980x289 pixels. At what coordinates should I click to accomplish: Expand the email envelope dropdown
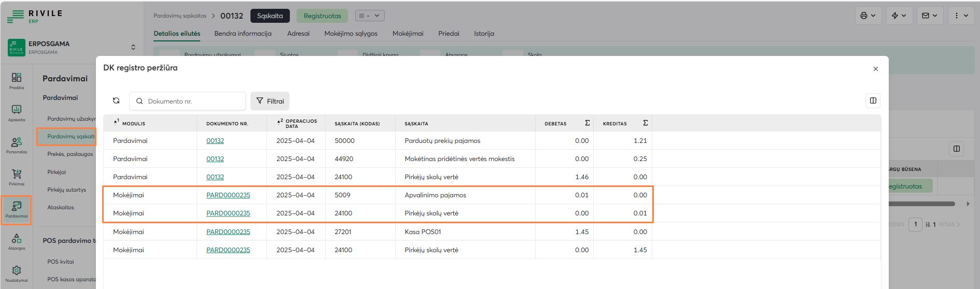click(930, 16)
